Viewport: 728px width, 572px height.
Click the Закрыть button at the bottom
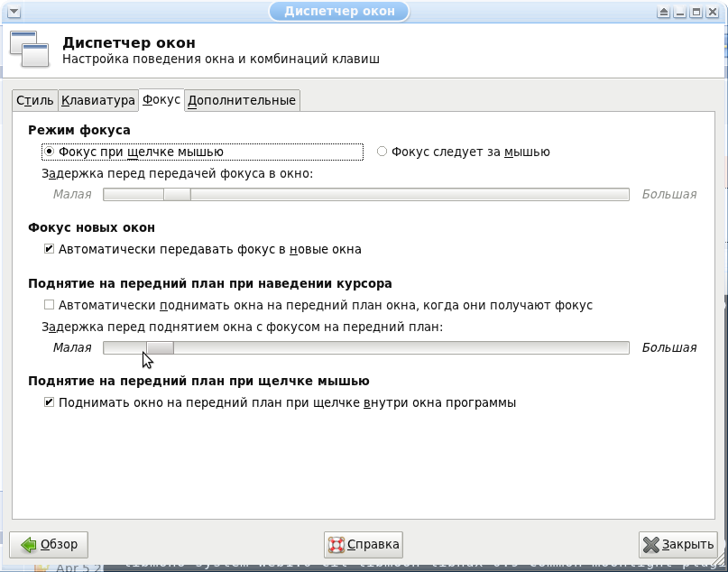point(678,544)
